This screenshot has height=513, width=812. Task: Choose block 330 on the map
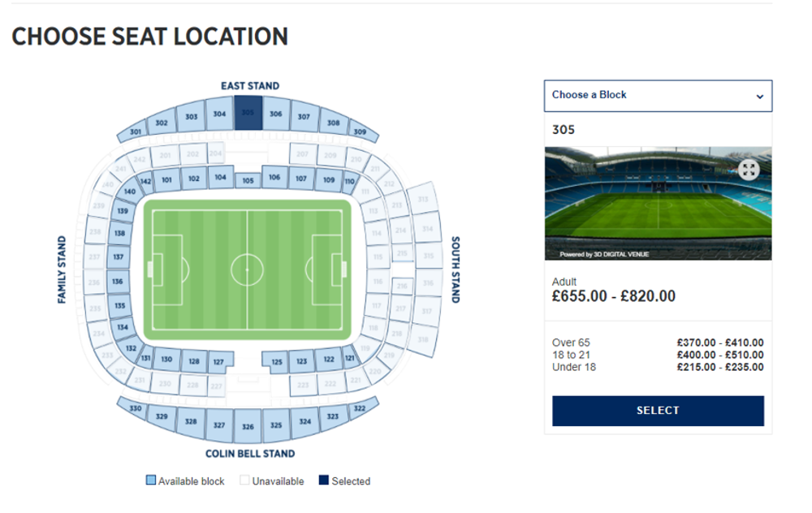[136, 408]
